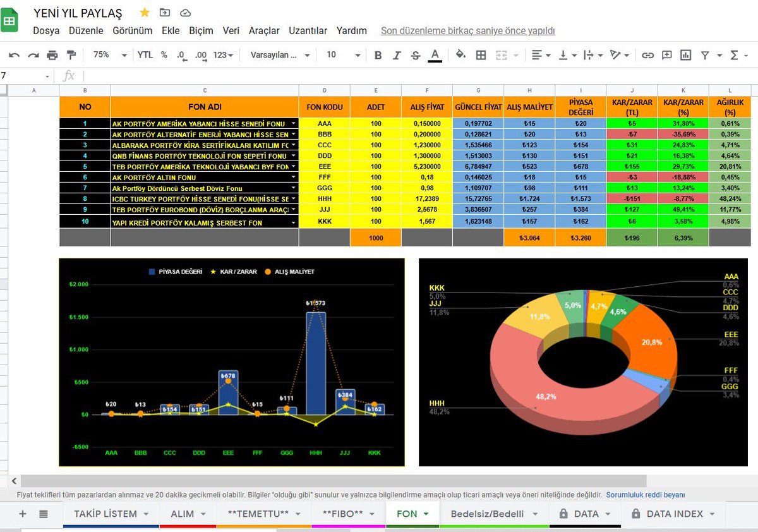Switch to the Bedelsiz/Bedelli sheet tab
This screenshot has height=532, width=758.
pos(493,514)
